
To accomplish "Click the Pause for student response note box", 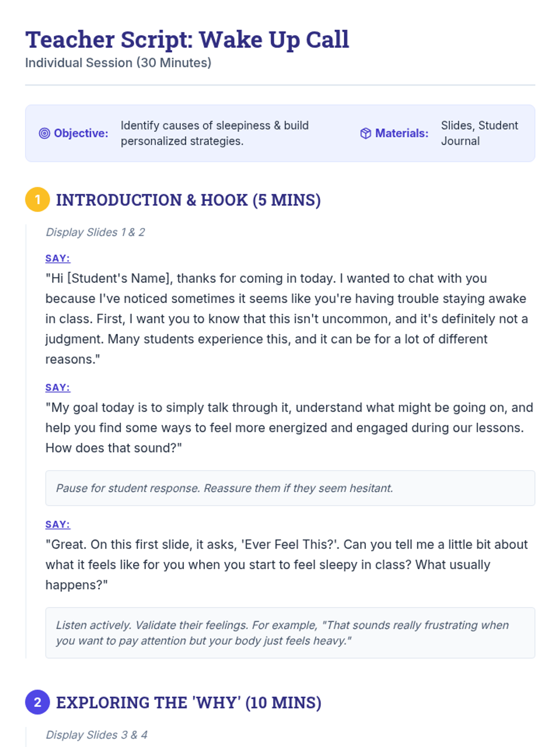I will tap(290, 488).
